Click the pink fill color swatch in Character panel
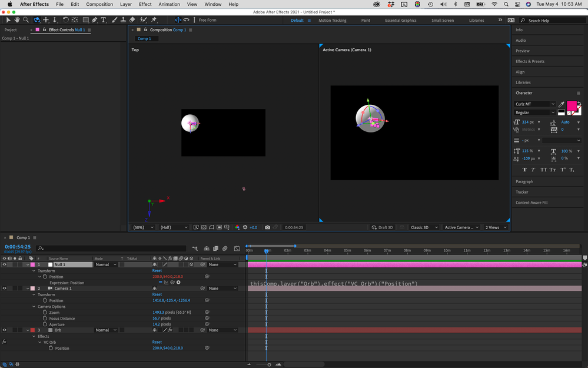 click(x=571, y=106)
